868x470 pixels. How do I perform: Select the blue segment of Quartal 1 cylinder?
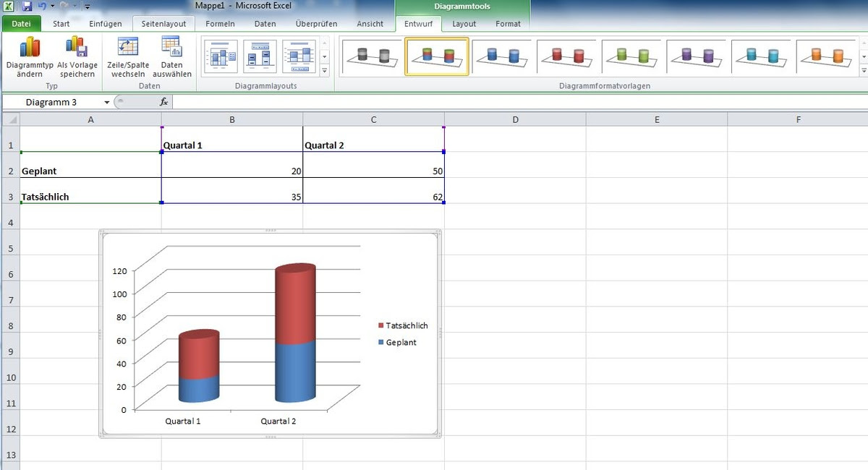tap(198, 389)
